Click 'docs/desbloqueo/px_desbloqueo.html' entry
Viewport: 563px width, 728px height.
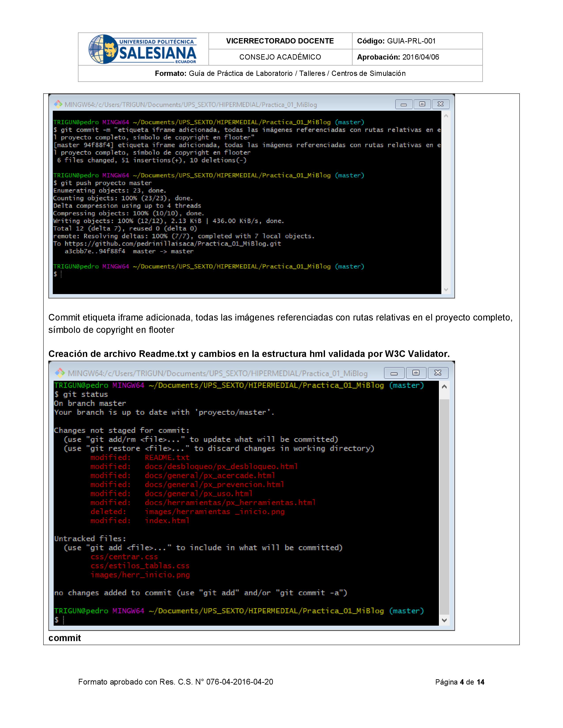pos(221,466)
